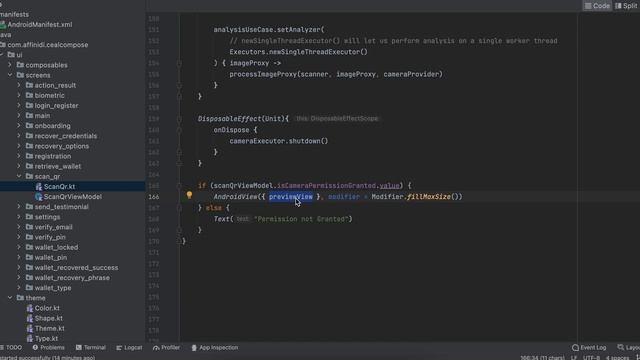
Task: Click the Problems tab icon
Action: [35, 348]
